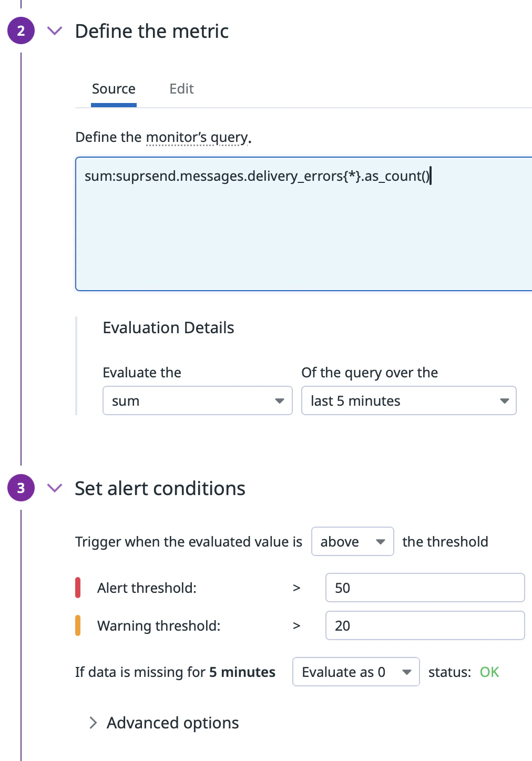Click the OK status text

[489, 672]
